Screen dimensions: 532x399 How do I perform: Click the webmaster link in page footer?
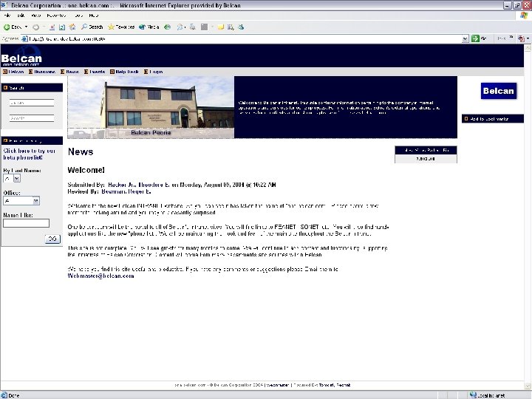pos(278,385)
